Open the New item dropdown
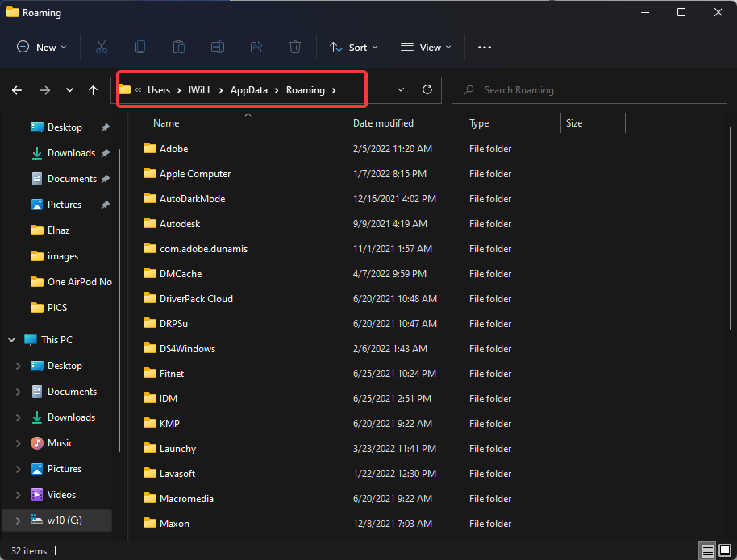Image resolution: width=737 pixels, height=560 pixels. (x=42, y=47)
